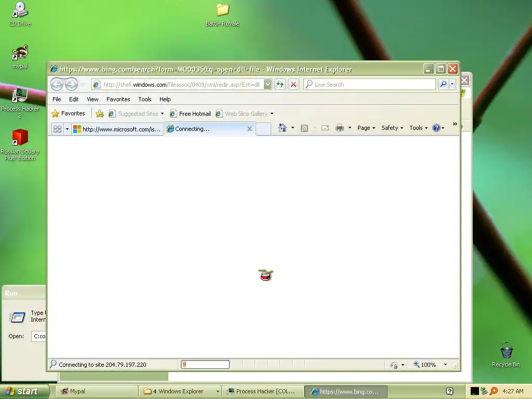Switch to the microsoft.com tab
Viewport: 532px width, 399px height.
click(117, 129)
